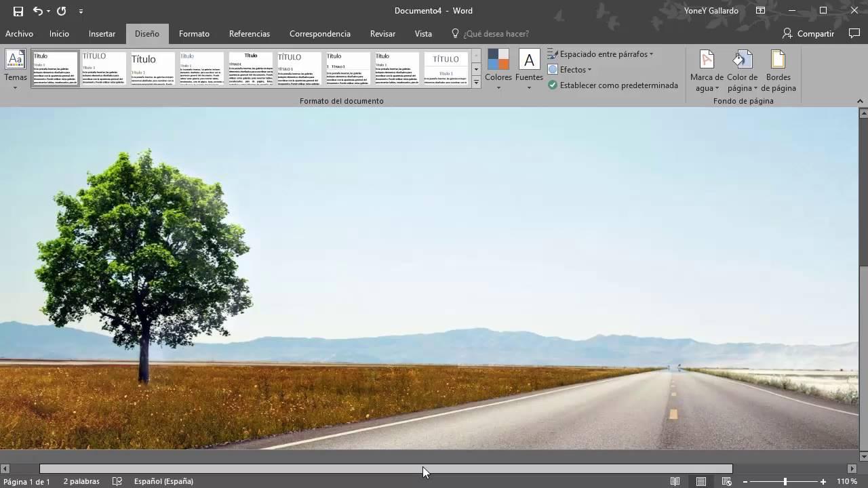Click Bordes de página button
Viewport: 868px width, 488px height.
coord(778,71)
